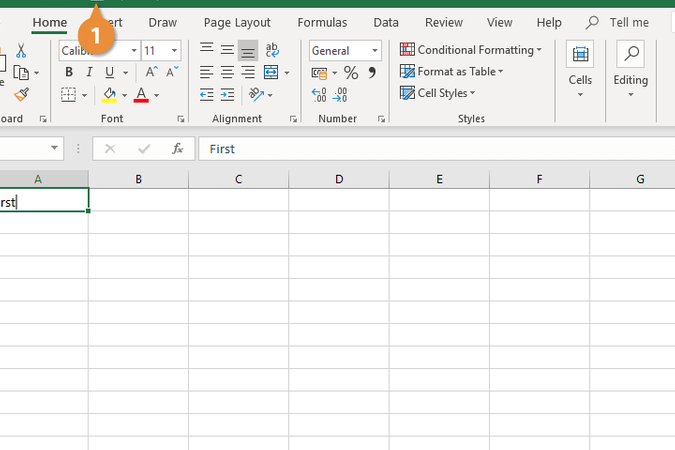Open Conditional Formatting menu
The image size is (675, 450).
pyautogui.click(x=471, y=50)
